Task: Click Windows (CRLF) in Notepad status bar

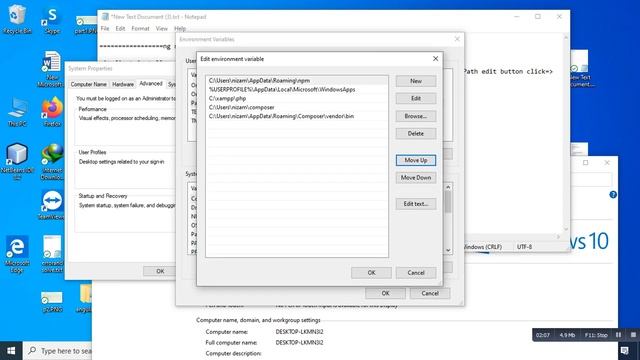Action: pos(482,247)
